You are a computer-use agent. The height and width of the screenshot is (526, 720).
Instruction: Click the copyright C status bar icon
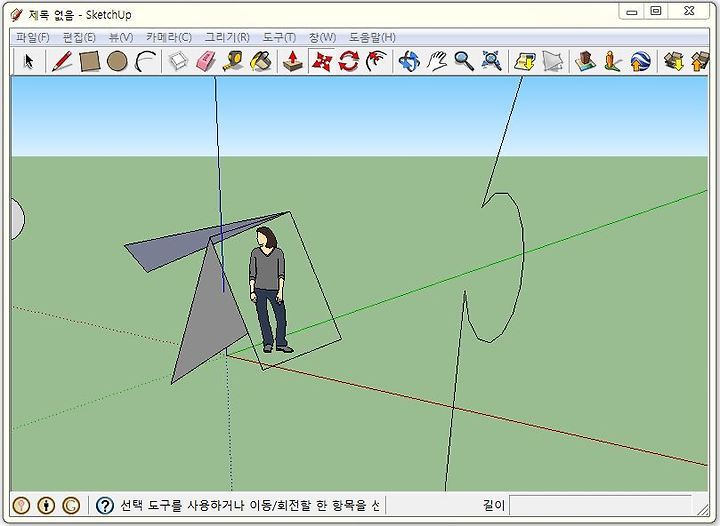(x=71, y=505)
